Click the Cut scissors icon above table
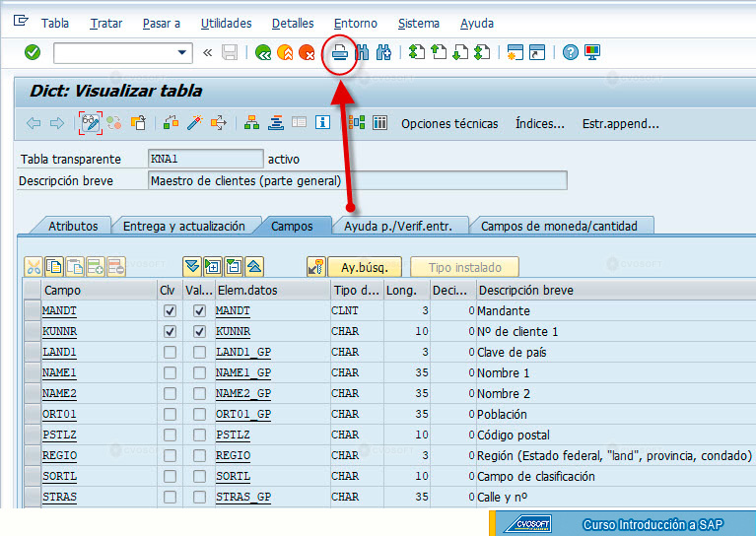The image size is (756, 536). coord(34,267)
